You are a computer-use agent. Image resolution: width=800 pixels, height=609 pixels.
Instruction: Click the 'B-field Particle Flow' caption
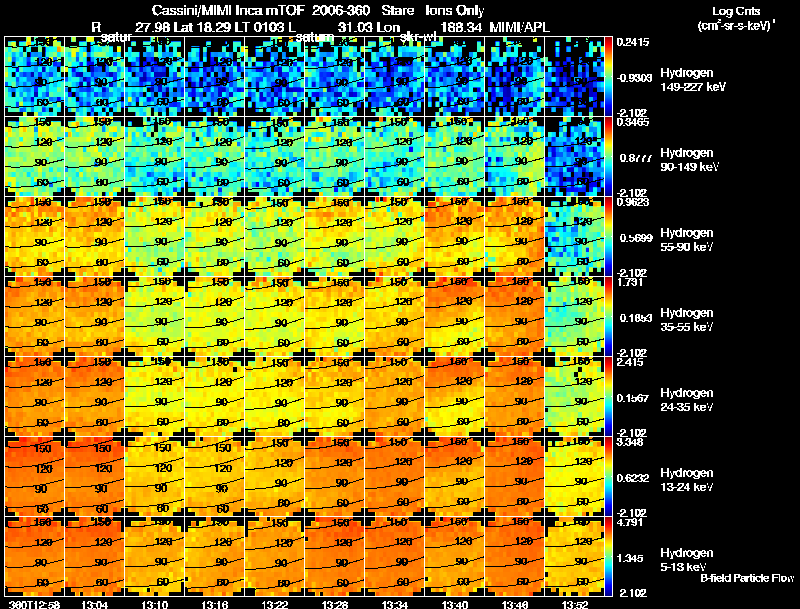coord(747,578)
